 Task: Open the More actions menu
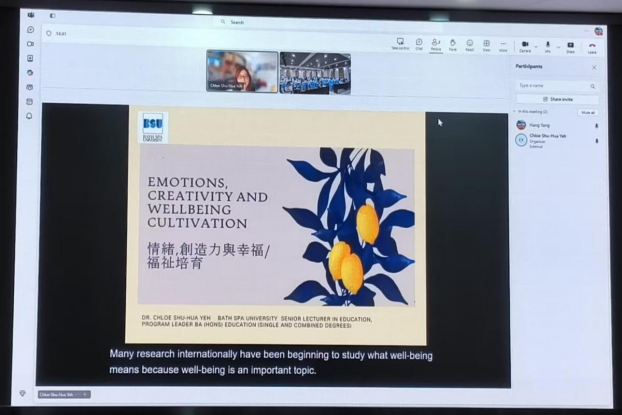[x=503, y=46]
